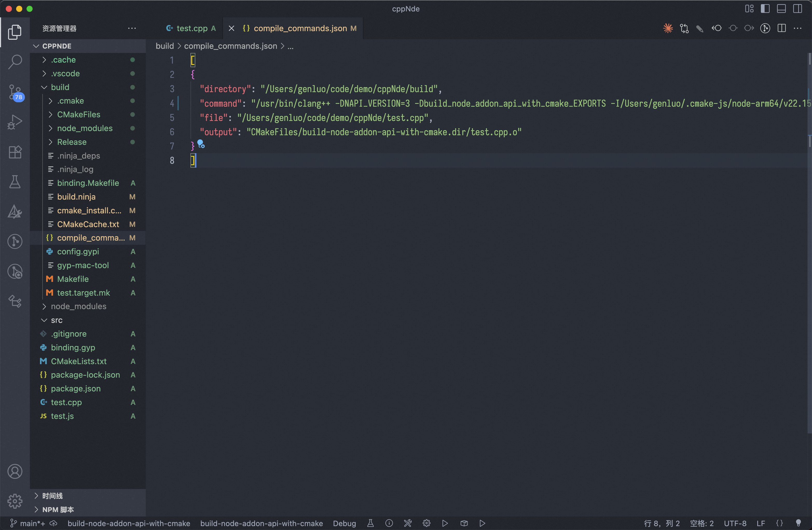Open Explorer panel more actions ellipsis

[x=132, y=28]
